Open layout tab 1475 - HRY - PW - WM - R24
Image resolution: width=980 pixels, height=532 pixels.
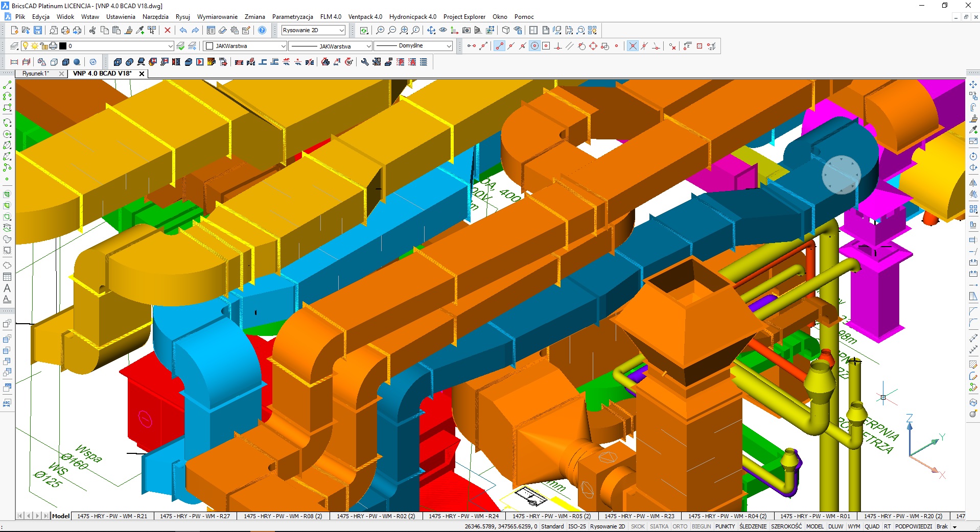(463, 516)
